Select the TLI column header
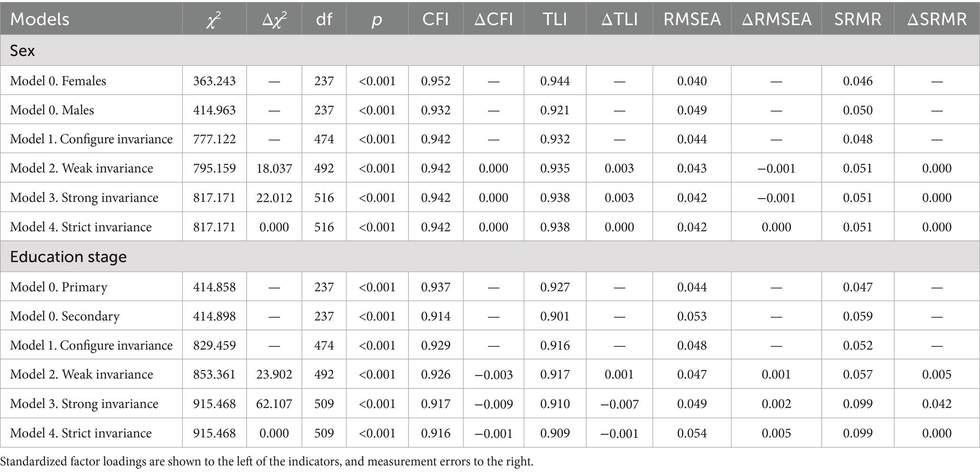The height and width of the screenshot is (472, 980). (x=555, y=19)
